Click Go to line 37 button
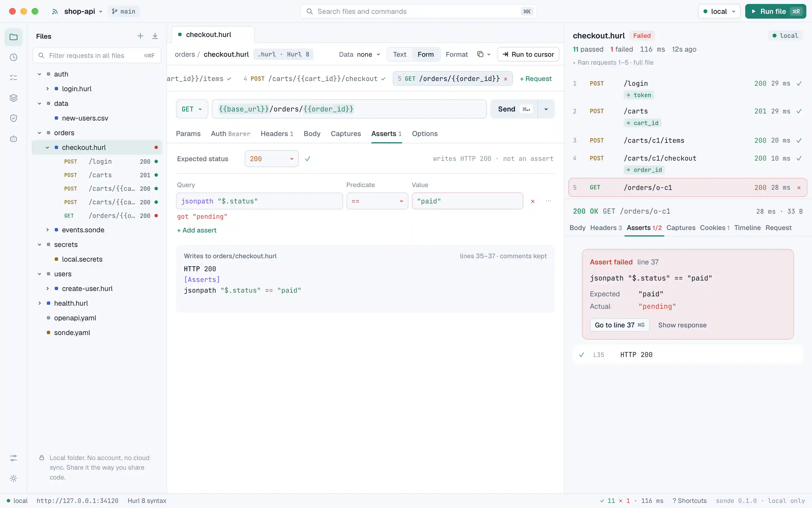This screenshot has width=812, height=508. tap(619, 325)
